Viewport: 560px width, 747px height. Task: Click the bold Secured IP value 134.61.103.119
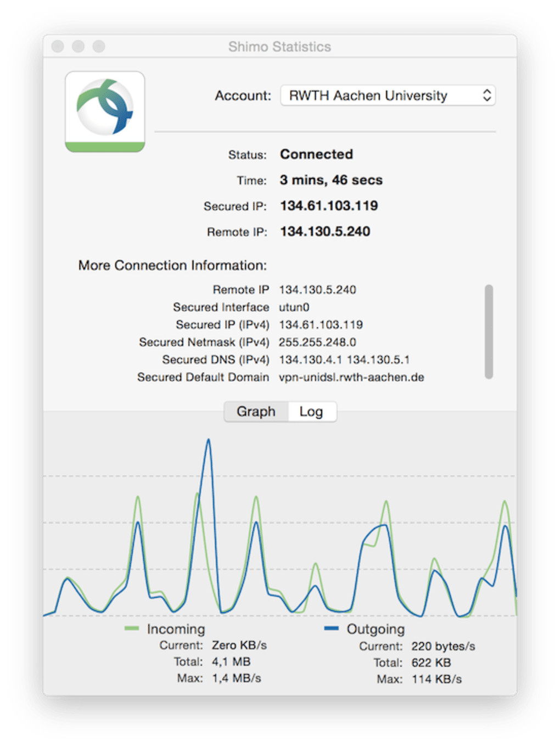pyautogui.click(x=329, y=206)
